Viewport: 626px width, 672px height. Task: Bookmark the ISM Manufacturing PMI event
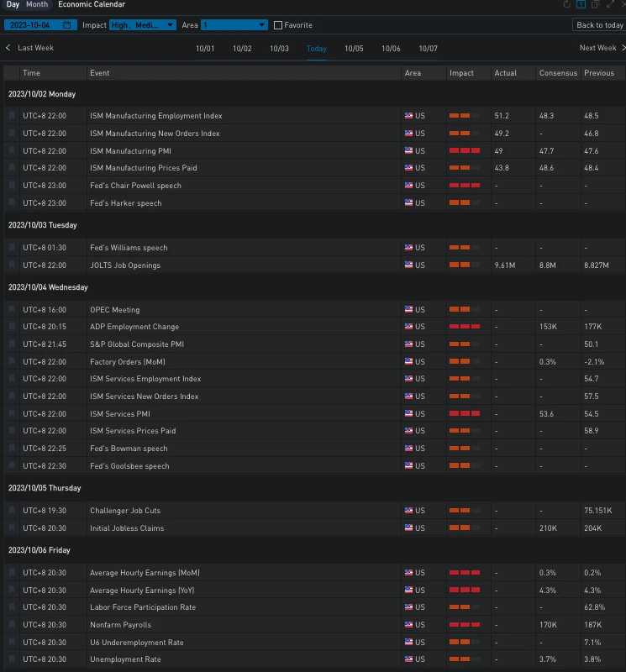12,151
